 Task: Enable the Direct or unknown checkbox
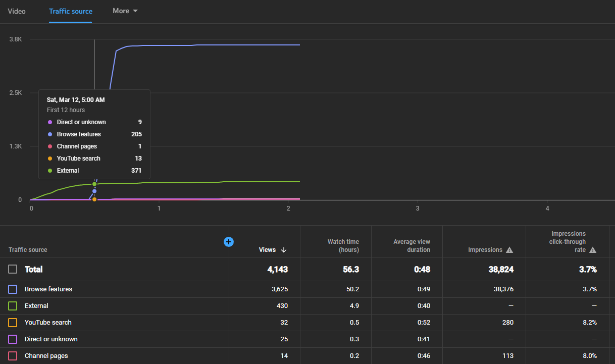pyautogui.click(x=13, y=339)
